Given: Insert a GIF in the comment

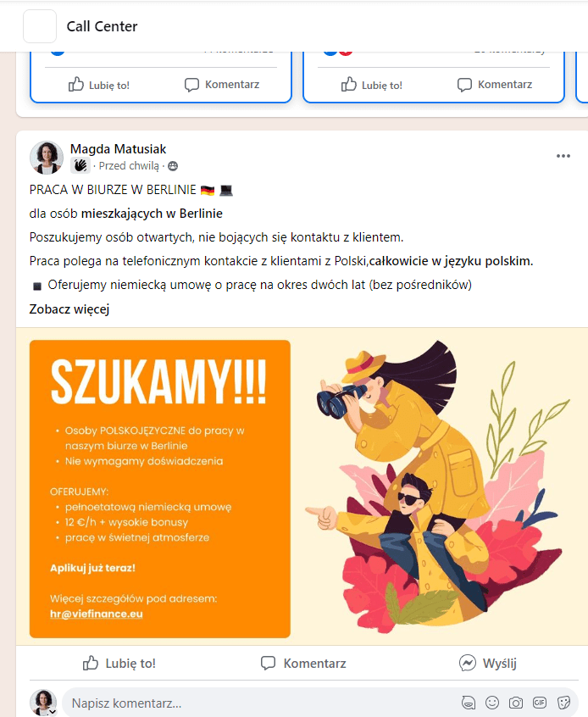Looking at the screenshot, I should click(540, 703).
